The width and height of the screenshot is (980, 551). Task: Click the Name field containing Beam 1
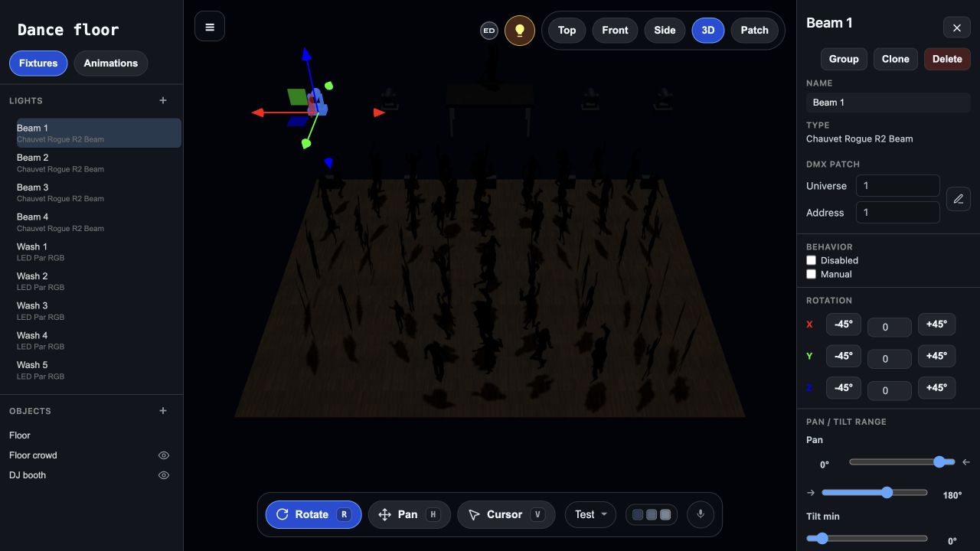pos(888,103)
